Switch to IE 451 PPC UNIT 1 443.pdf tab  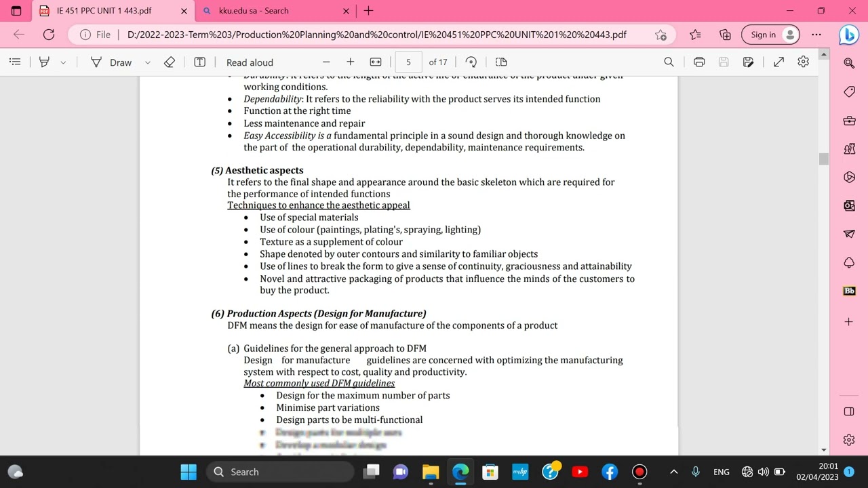pyautogui.click(x=113, y=11)
